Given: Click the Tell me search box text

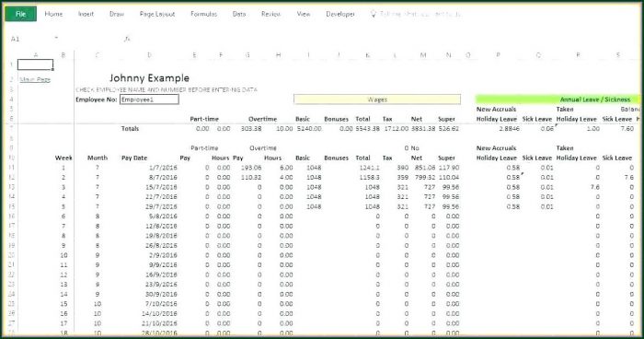Looking at the screenshot, I should 420,14.
